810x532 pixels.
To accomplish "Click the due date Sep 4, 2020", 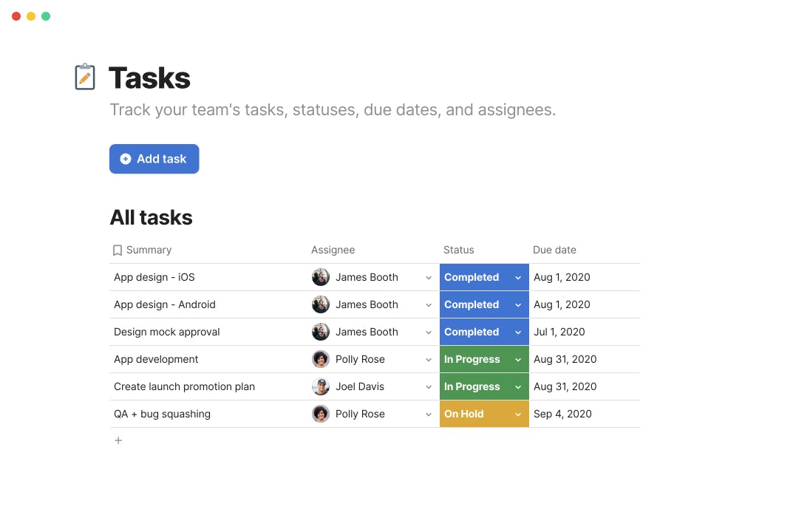I will click(x=562, y=414).
